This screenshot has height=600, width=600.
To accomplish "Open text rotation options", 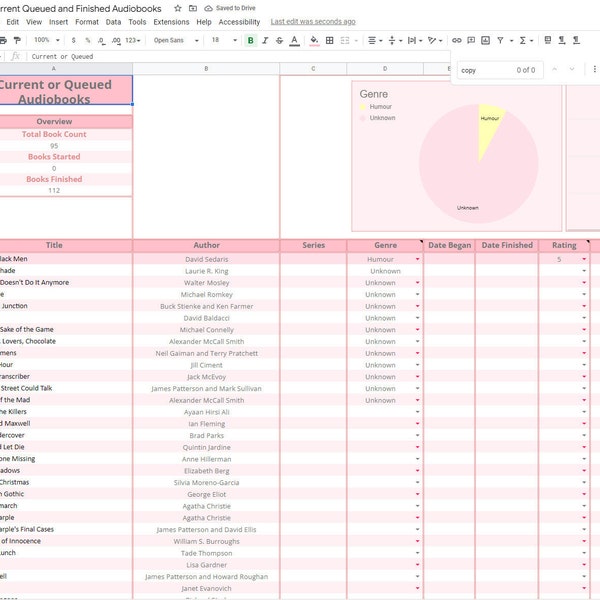I will [435, 40].
